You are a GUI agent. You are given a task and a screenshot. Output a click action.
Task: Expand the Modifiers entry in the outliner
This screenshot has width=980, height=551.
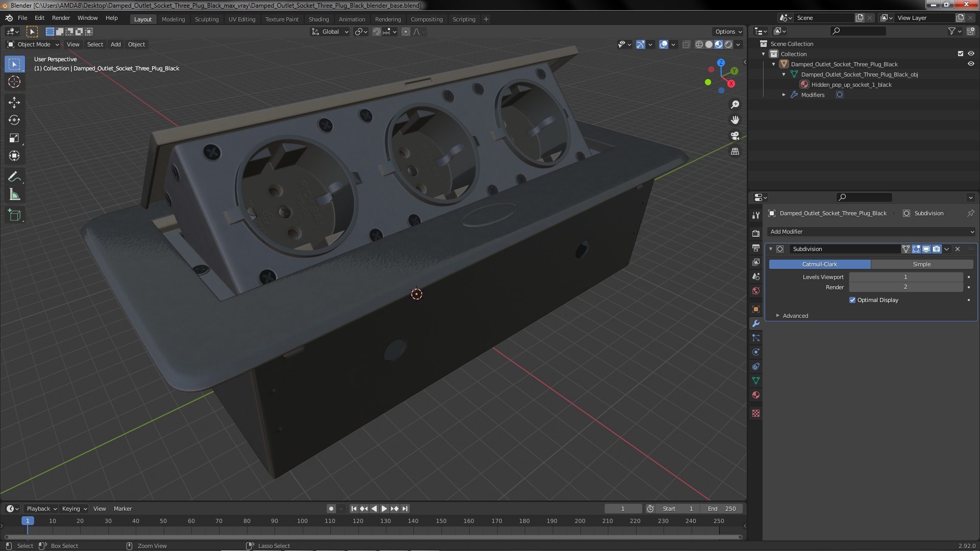click(x=784, y=95)
